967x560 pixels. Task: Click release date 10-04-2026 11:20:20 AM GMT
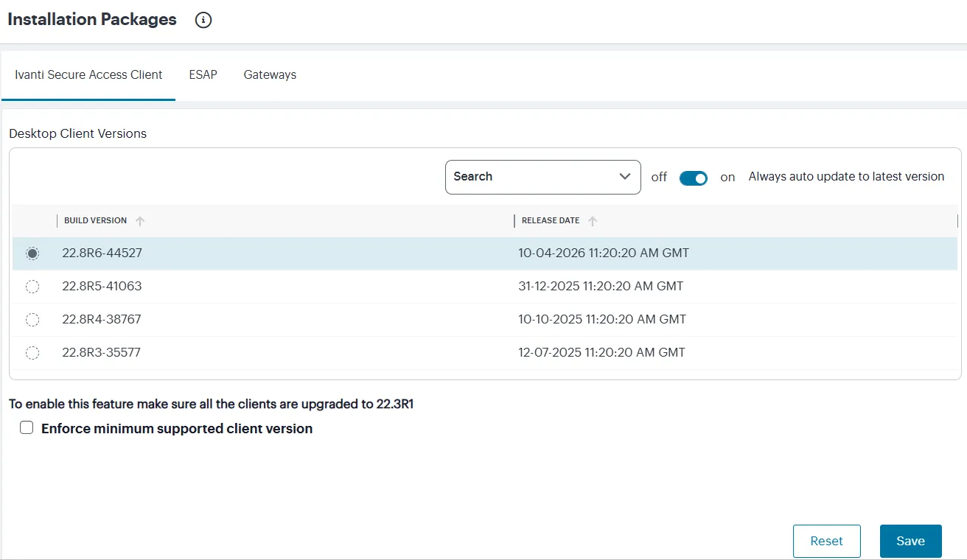tap(604, 253)
